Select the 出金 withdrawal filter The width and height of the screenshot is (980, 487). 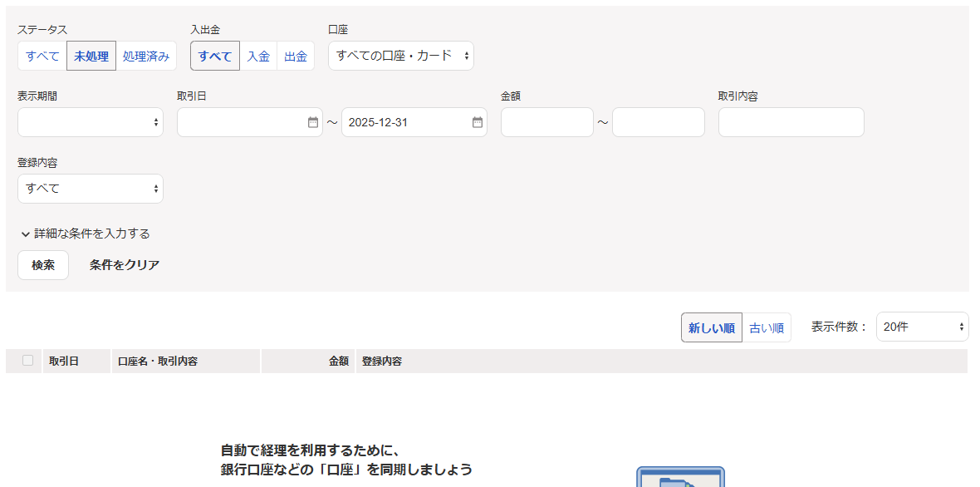296,56
